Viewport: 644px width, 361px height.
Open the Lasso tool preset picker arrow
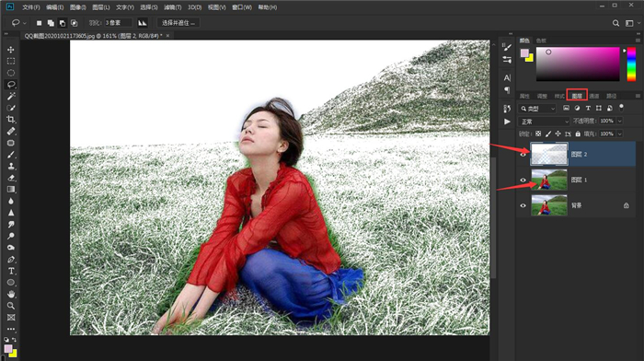pyautogui.click(x=25, y=23)
